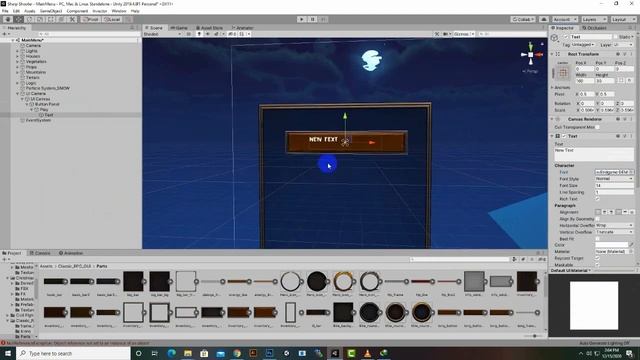
Task: Open the Horizontal Overflow dropdown
Action: tap(614, 225)
